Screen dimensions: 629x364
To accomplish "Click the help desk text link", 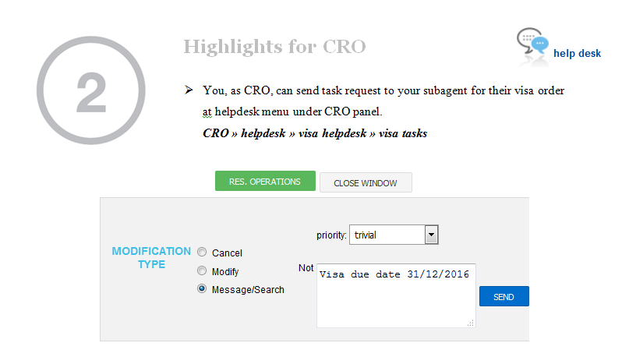I will [x=577, y=53].
